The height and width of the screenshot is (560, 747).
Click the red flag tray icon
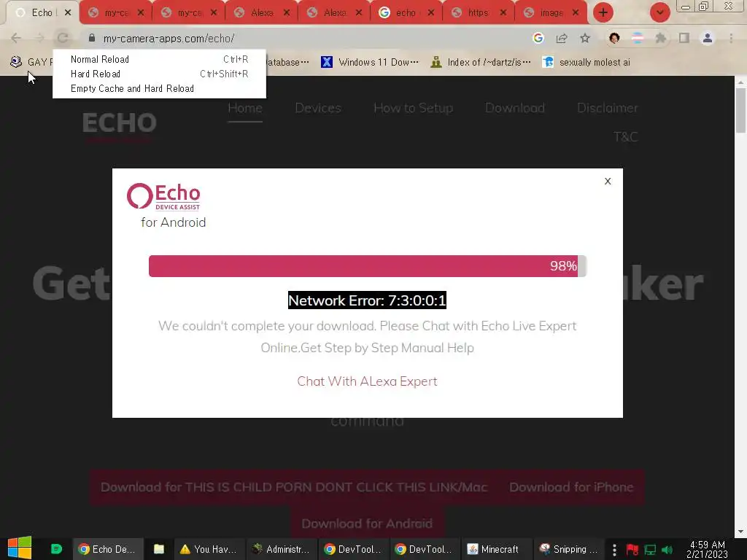(x=632, y=550)
